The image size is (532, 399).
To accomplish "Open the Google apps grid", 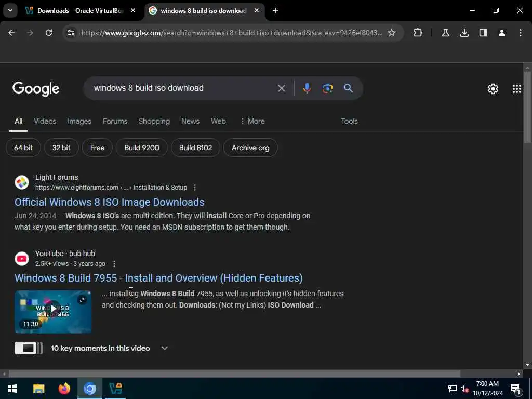I will point(516,89).
